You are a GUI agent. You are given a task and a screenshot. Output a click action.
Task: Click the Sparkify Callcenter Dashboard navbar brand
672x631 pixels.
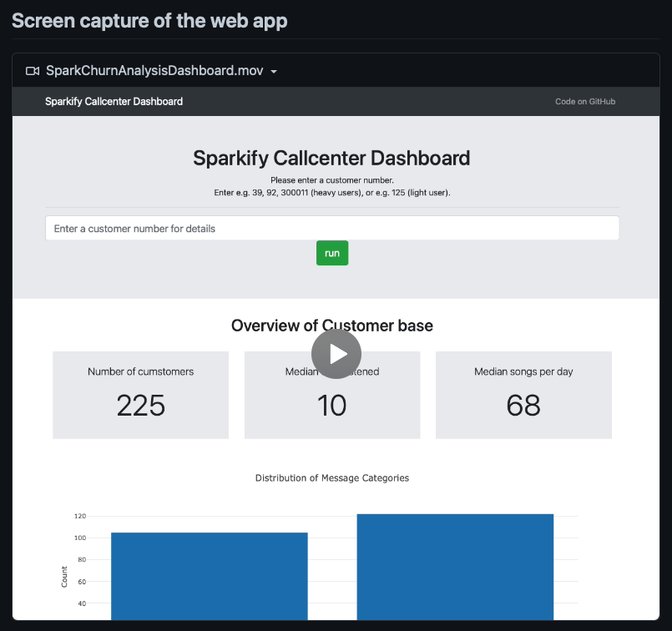114,102
